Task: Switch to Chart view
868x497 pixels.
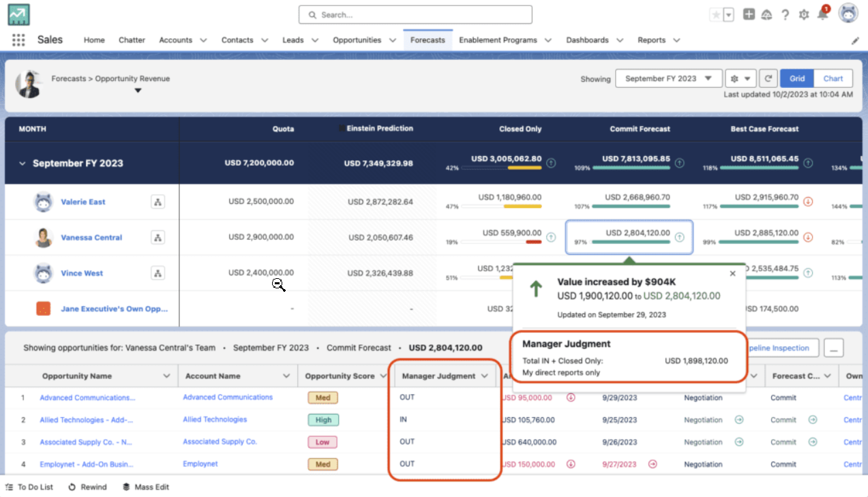Action: (x=833, y=78)
